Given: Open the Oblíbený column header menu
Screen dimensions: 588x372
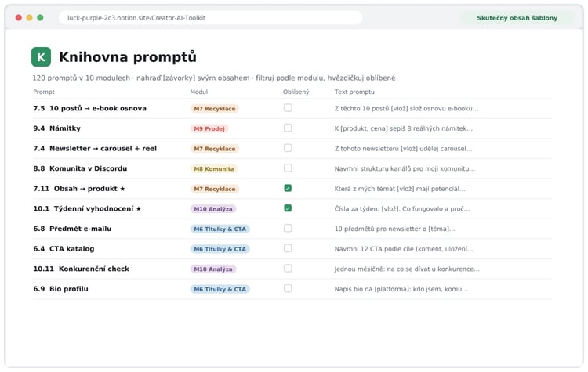Looking at the screenshot, I should 296,92.
